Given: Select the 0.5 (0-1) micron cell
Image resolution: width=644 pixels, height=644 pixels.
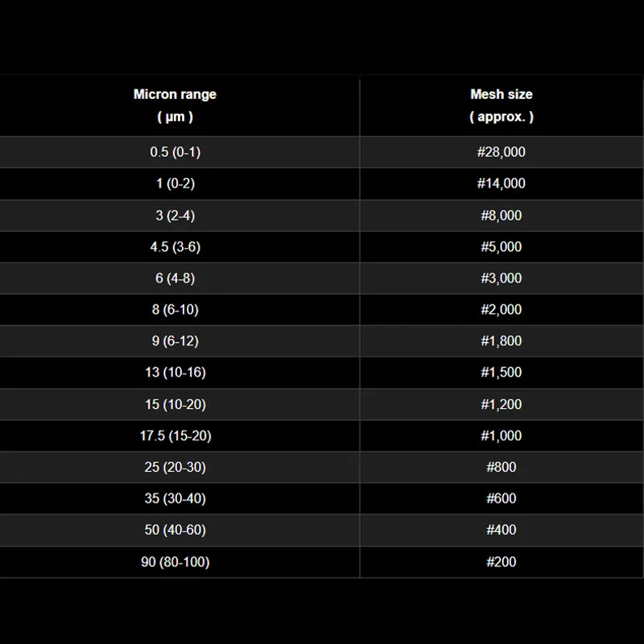Looking at the screenshot, I should click(x=175, y=152).
